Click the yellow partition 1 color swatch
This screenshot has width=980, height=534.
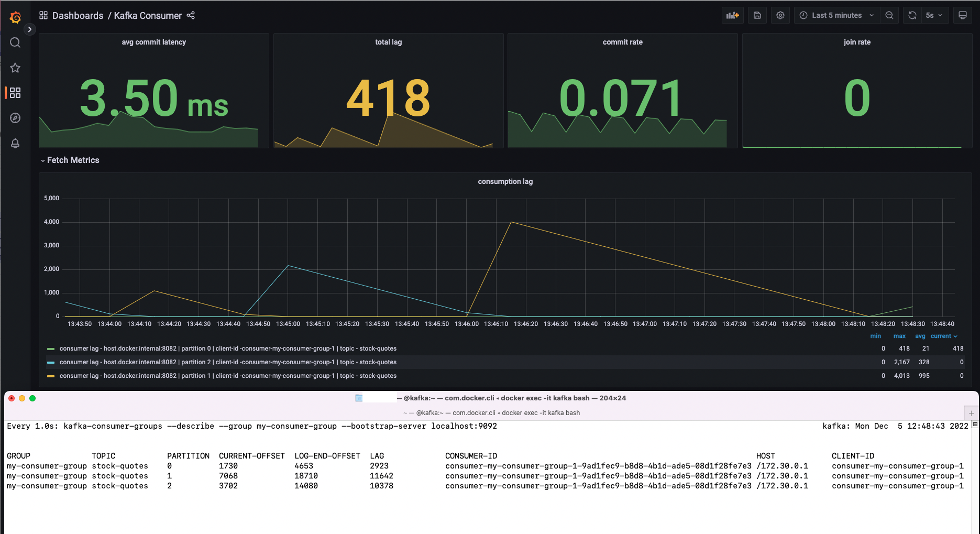pos(51,376)
